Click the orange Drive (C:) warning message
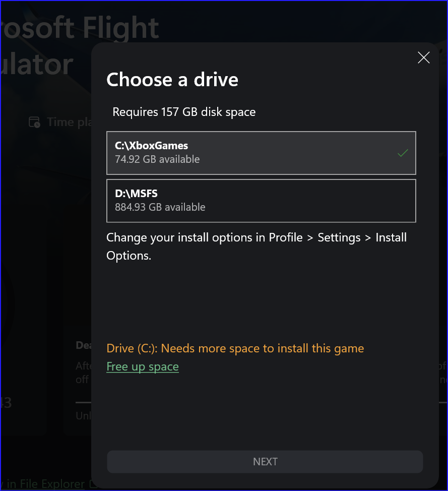The image size is (448, 491). (235, 348)
